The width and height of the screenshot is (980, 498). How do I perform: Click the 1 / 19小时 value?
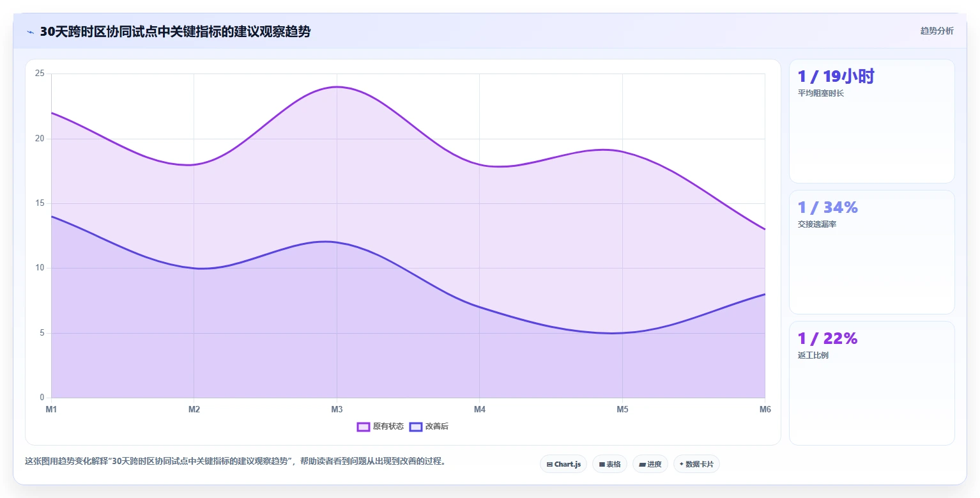(836, 77)
